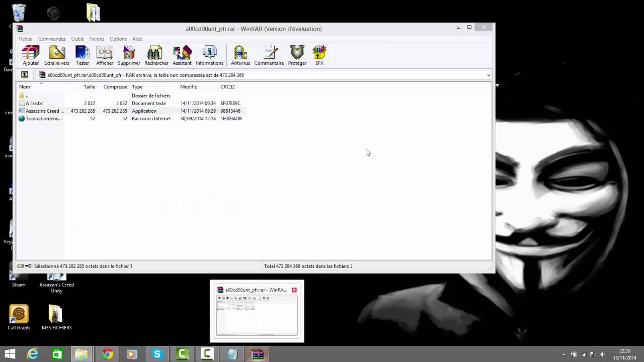The width and height of the screenshot is (644, 362).
Task: Click CRC32 value 1E009ADB
Action: coord(231,119)
